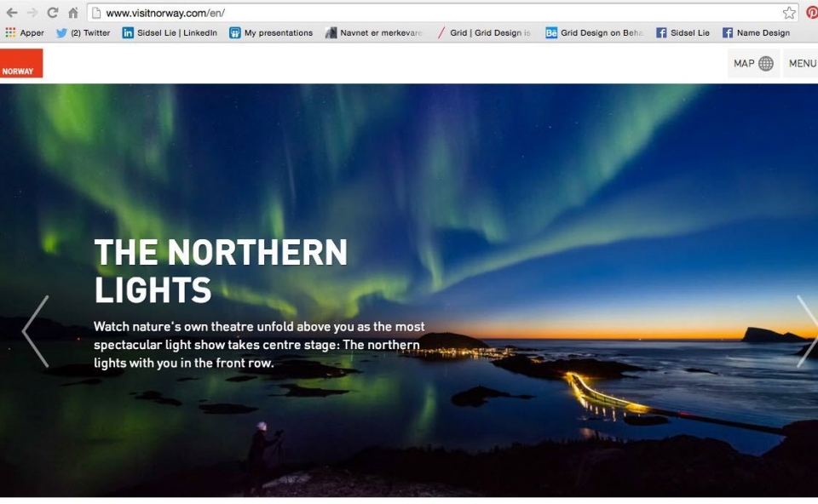Image resolution: width=818 pixels, height=504 pixels.
Task: Show previous slide with left chevron
Action: tap(36, 331)
